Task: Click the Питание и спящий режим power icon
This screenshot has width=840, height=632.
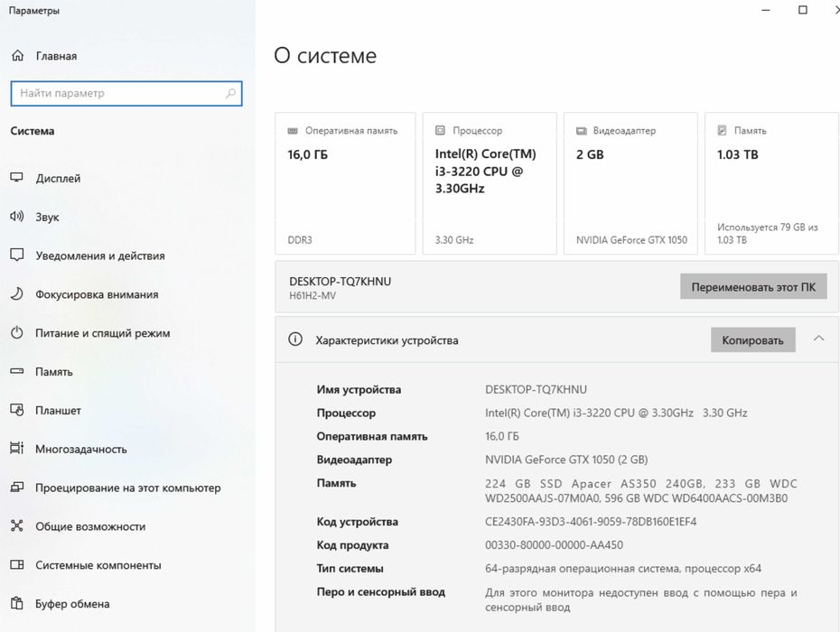Action: coord(17,333)
